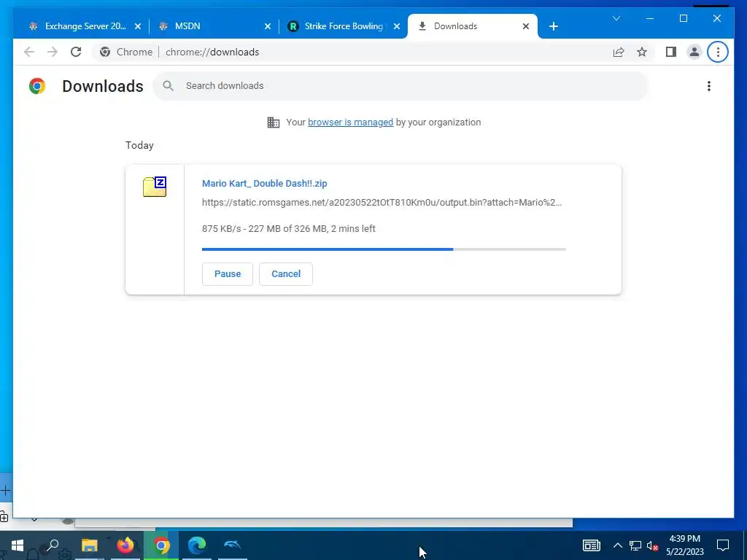This screenshot has width=747, height=560.
Task: Switch to Strike Force Bowling tab
Action: click(344, 26)
